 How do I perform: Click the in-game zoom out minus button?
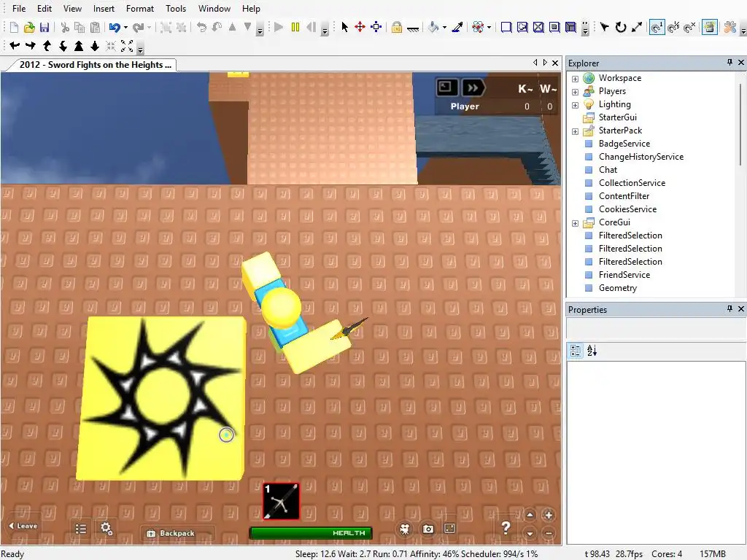click(549, 533)
